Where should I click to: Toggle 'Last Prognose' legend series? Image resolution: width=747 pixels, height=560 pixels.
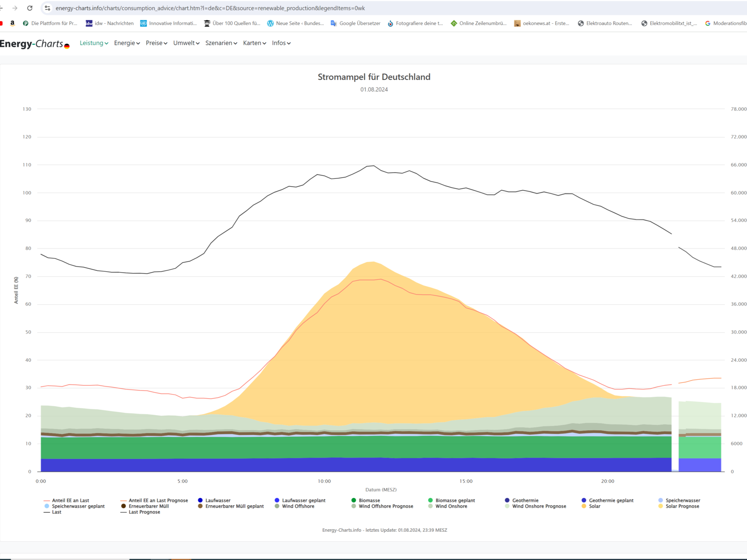click(x=140, y=512)
